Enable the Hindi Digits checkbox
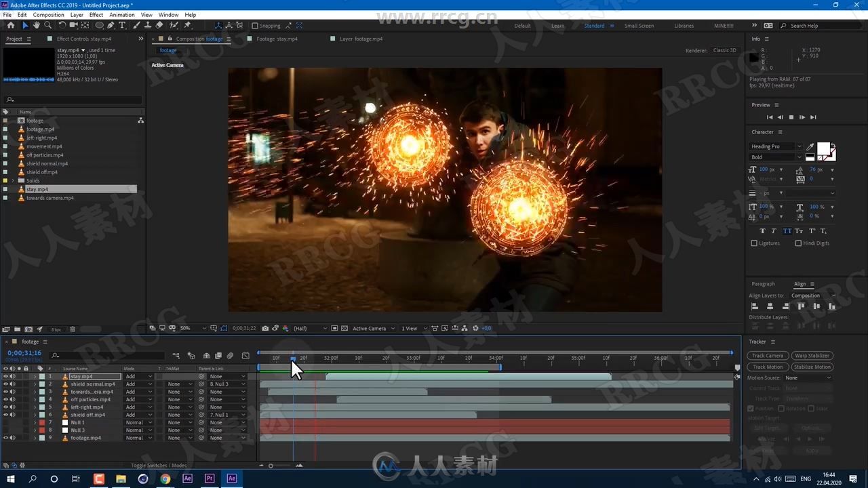The image size is (868, 488). point(798,243)
